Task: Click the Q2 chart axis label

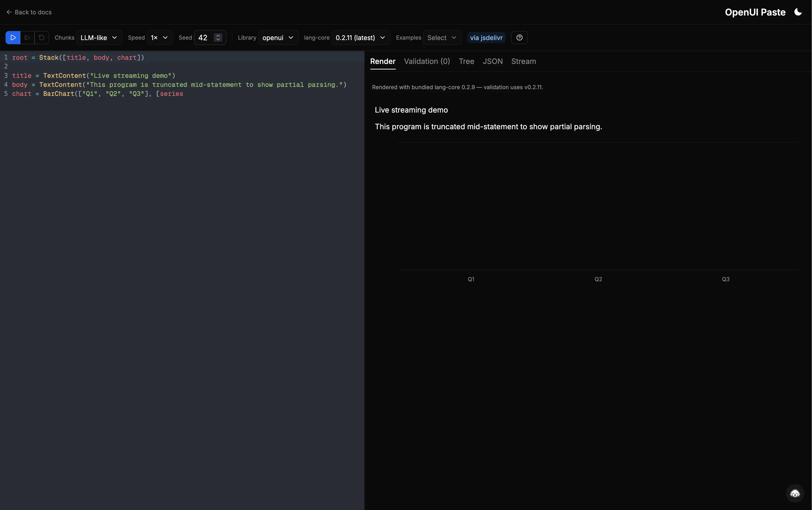Action: pyautogui.click(x=598, y=279)
